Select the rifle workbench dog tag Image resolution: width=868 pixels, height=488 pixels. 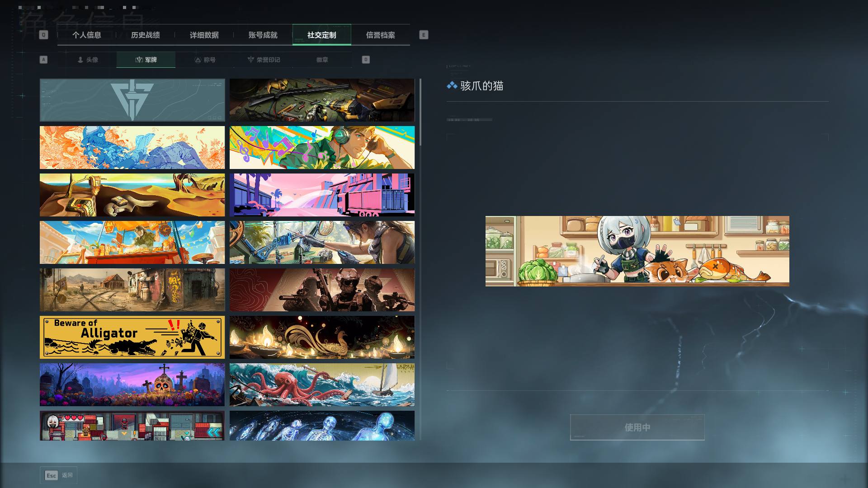[322, 100]
